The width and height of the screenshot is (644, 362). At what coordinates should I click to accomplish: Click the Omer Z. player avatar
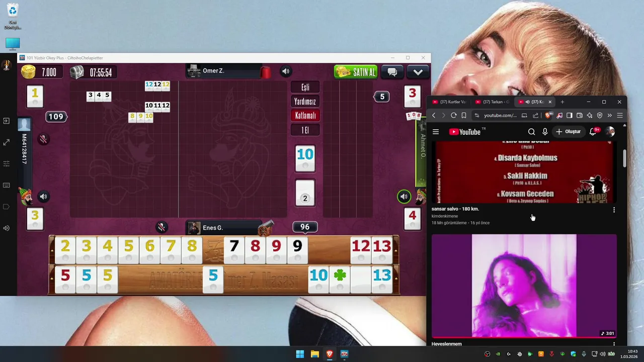point(194,71)
